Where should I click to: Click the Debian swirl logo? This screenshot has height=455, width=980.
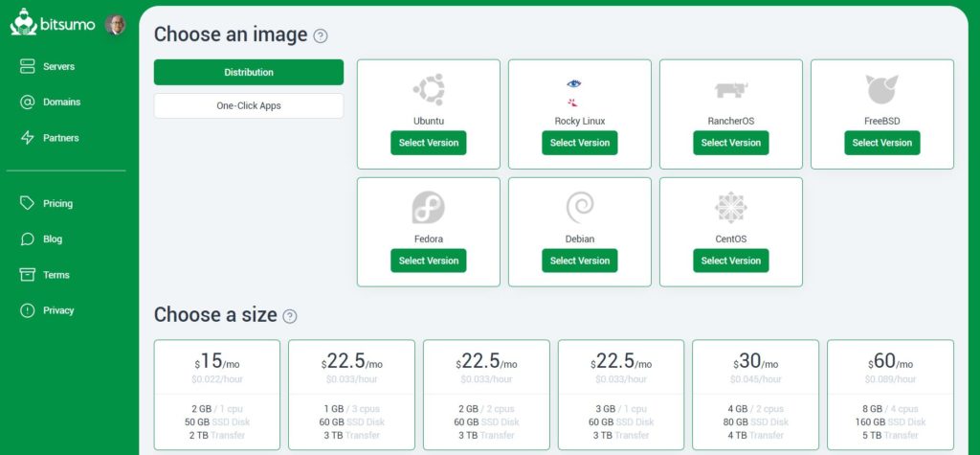point(580,208)
